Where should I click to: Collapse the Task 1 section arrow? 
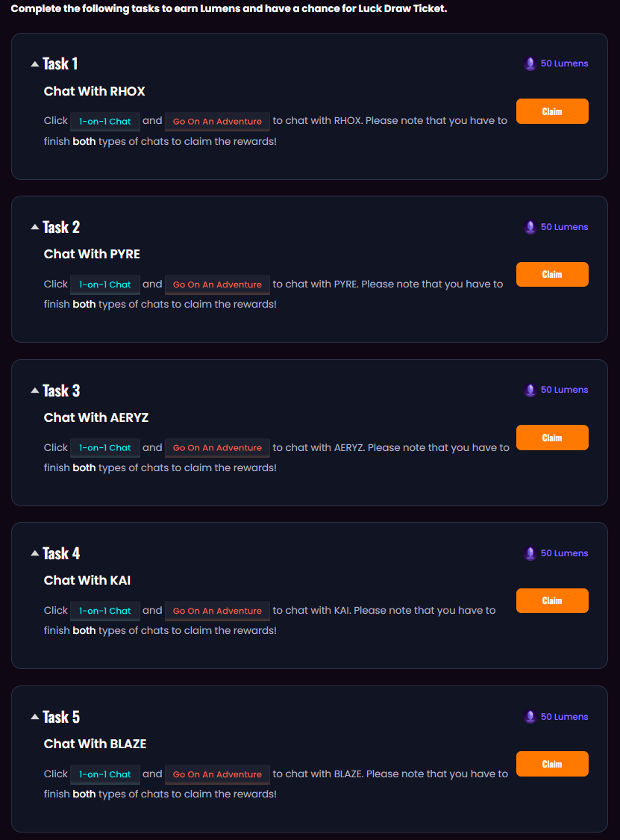(x=34, y=64)
